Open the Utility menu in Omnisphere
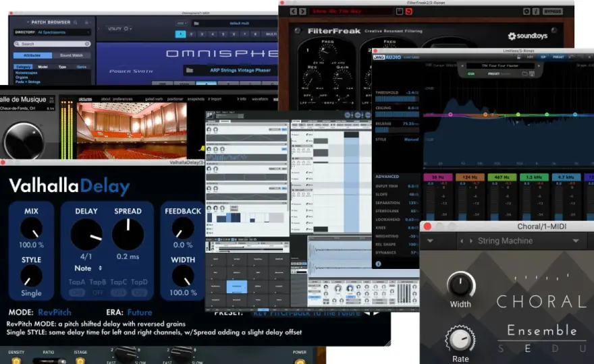 click(x=119, y=29)
